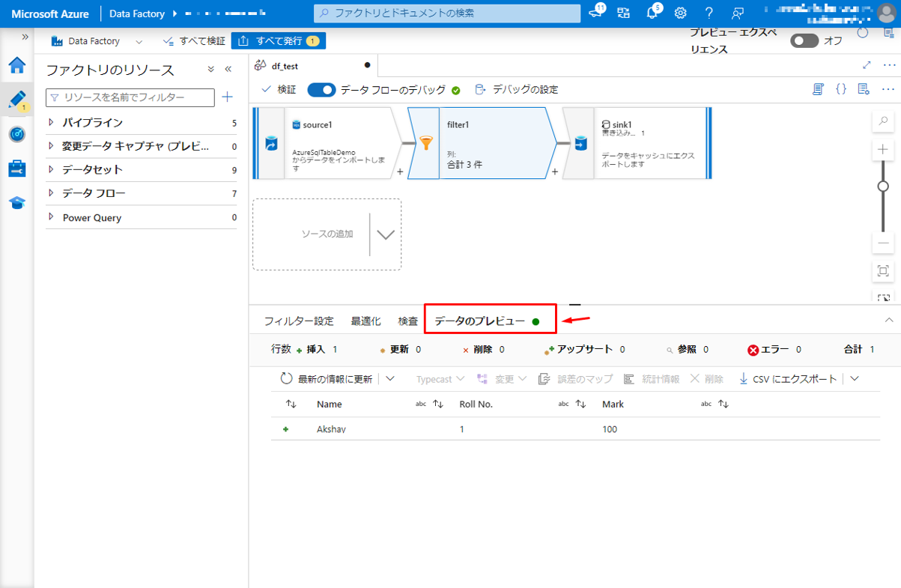The image size is (901, 588).
Task: Click the すべて発行 button
Action: (279, 41)
